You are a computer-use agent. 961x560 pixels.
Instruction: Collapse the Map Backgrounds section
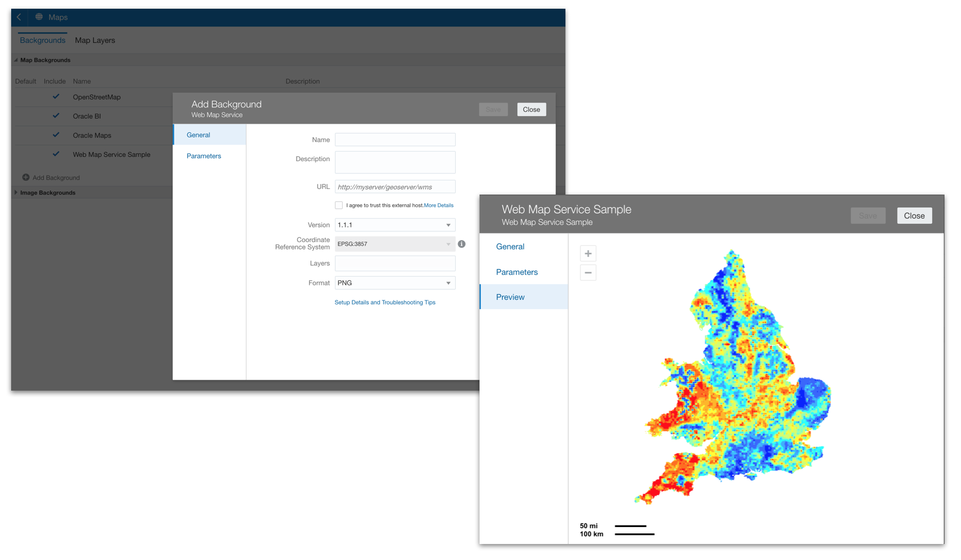point(16,60)
